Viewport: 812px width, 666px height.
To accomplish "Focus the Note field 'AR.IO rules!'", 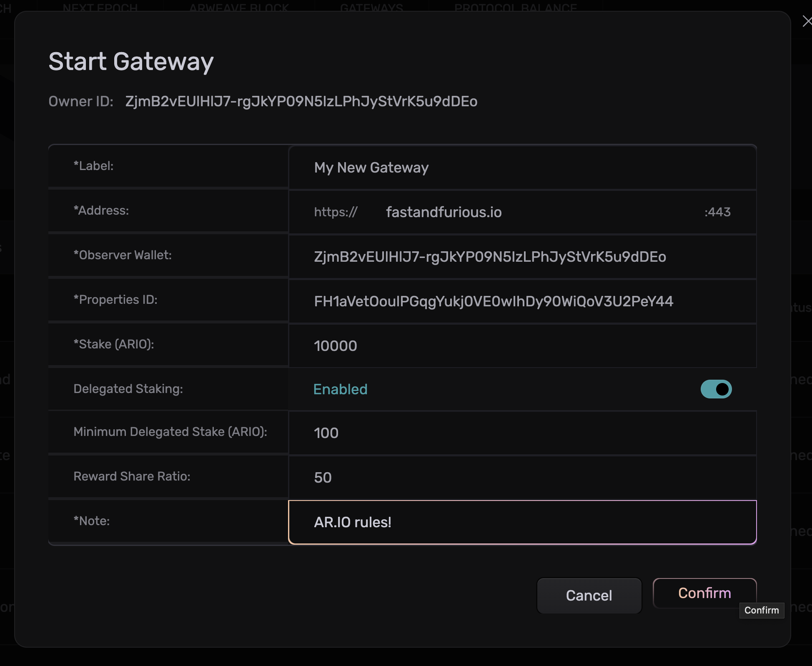I will (x=521, y=522).
